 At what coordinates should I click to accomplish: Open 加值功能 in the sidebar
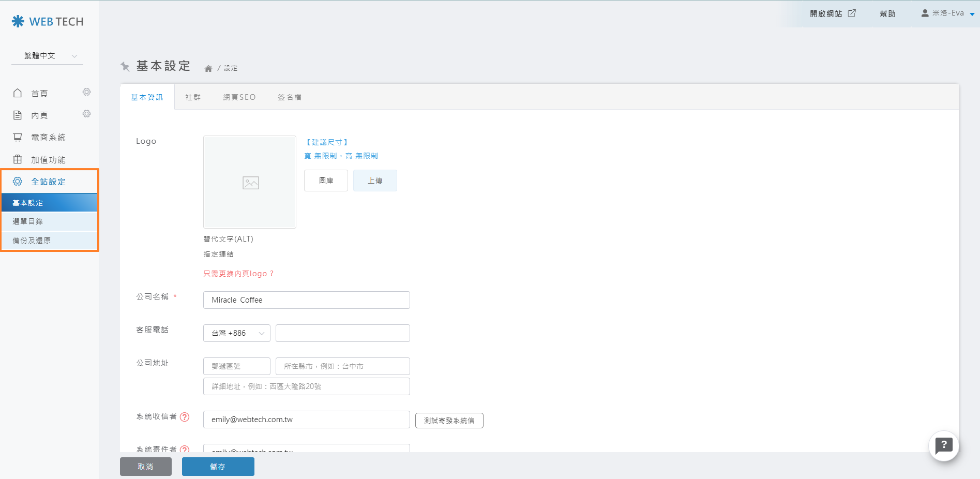click(48, 160)
